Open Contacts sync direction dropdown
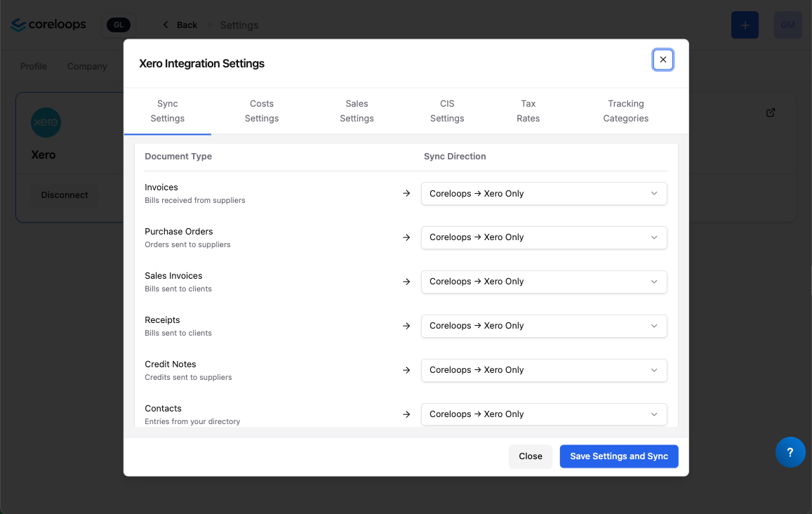 (x=544, y=414)
